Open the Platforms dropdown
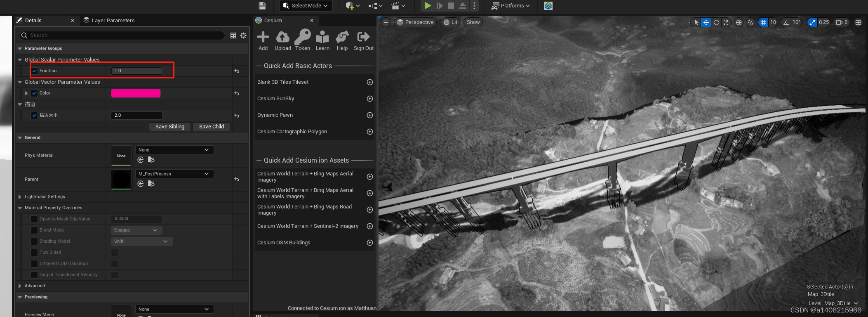The image size is (868, 317). point(510,6)
